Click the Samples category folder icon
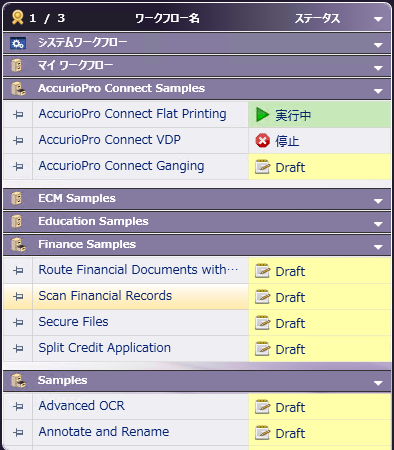Screen dimensions: 394x450 18,380
